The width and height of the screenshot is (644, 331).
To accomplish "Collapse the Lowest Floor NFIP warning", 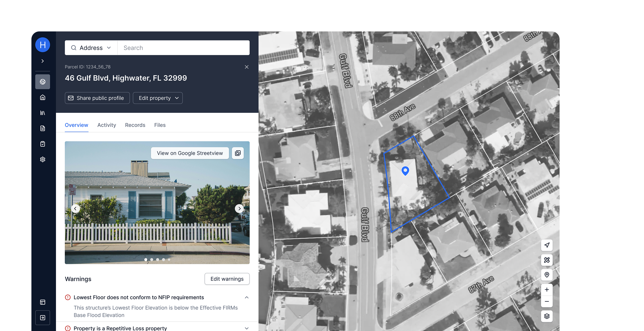I will point(246,297).
